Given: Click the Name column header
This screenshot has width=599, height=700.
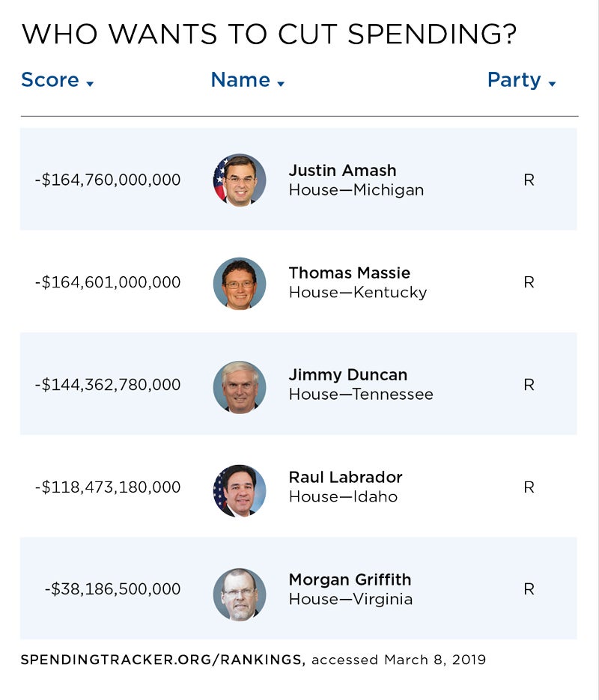Looking at the screenshot, I should click(240, 80).
